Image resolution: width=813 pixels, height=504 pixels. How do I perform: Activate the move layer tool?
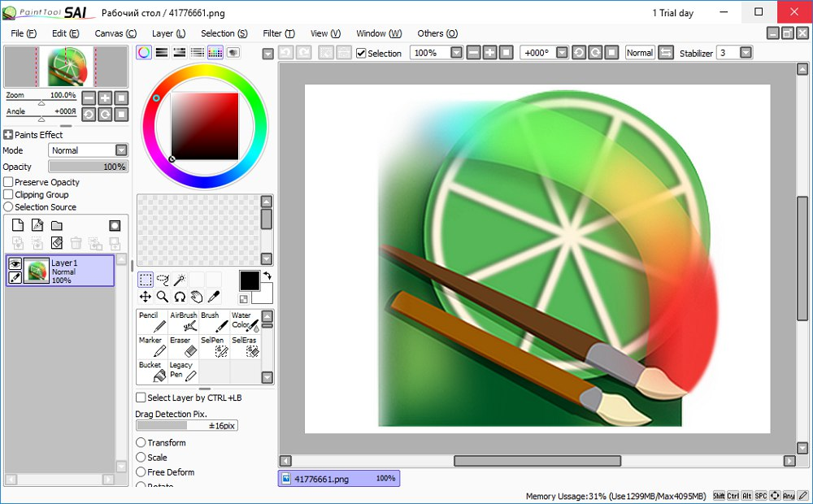(x=146, y=297)
